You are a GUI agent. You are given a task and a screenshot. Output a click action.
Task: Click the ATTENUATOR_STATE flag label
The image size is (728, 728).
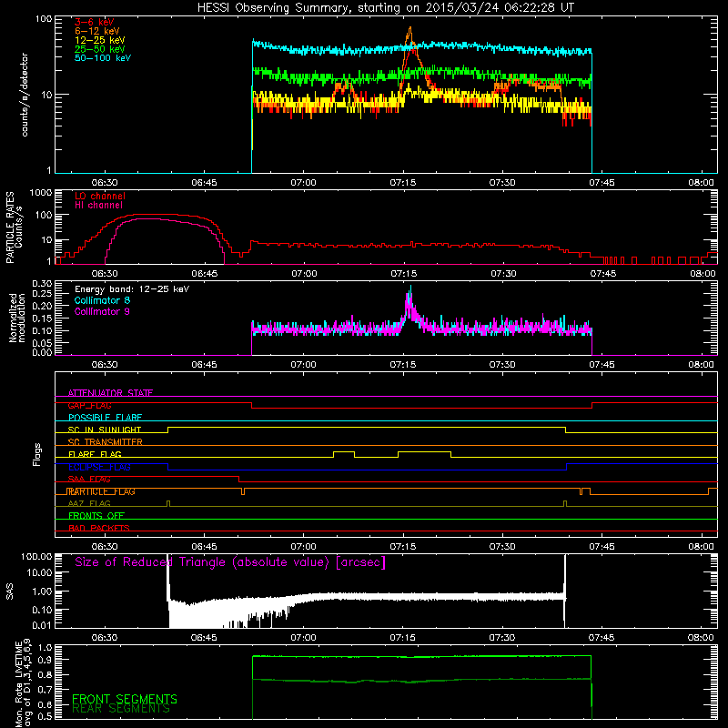[110, 393]
